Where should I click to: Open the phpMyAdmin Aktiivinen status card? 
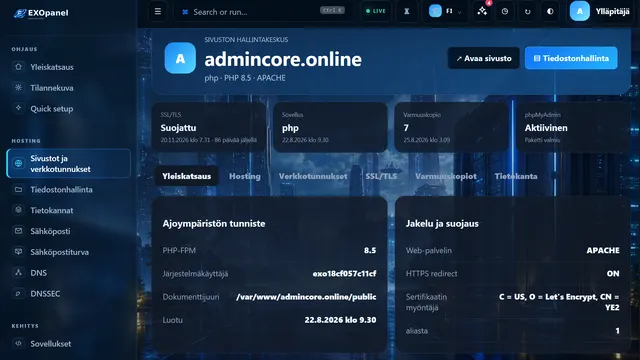pos(573,127)
